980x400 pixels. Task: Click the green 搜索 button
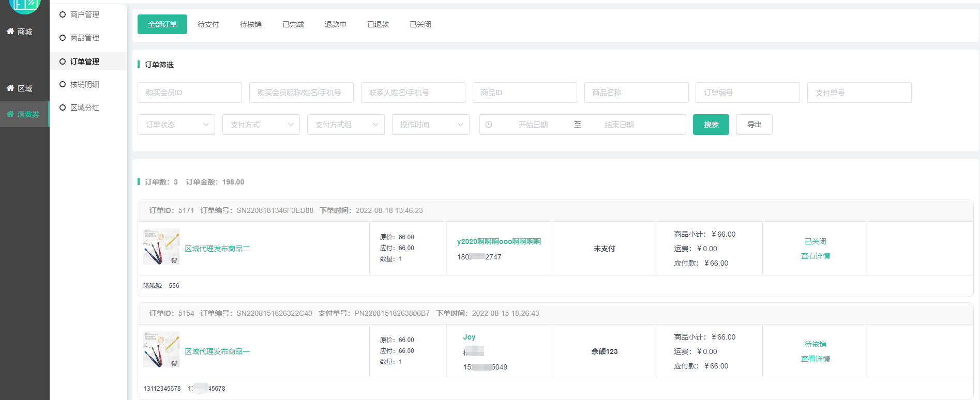[711, 125]
